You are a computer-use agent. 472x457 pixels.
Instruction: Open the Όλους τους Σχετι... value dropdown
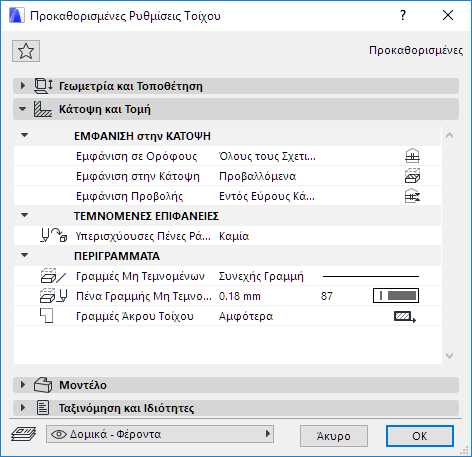click(x=267, y=156)
